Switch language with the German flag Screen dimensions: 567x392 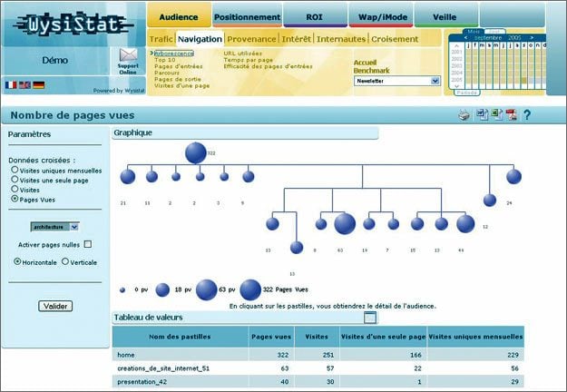pos(38,84)
